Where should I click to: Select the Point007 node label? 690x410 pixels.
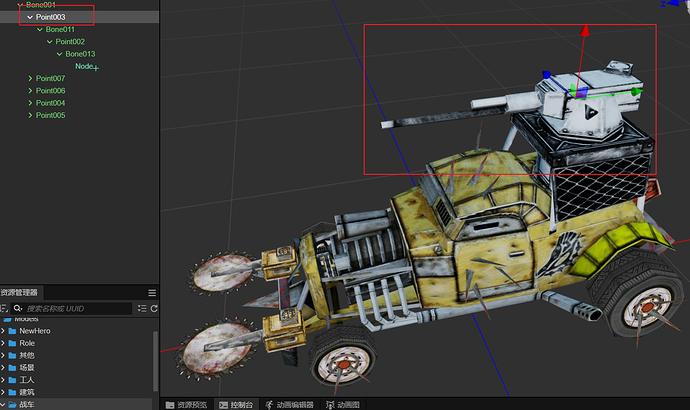51,78
